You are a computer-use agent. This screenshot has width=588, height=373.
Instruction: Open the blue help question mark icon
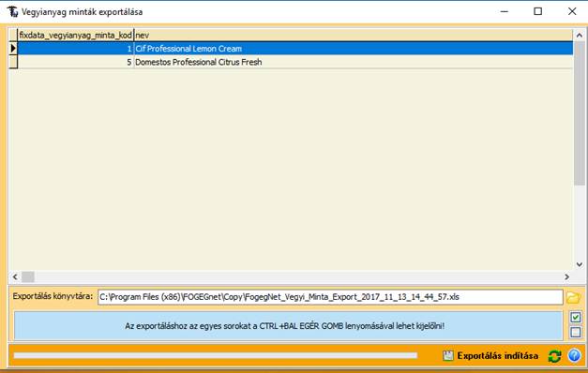pyautogui.click(x=574, y=355)
